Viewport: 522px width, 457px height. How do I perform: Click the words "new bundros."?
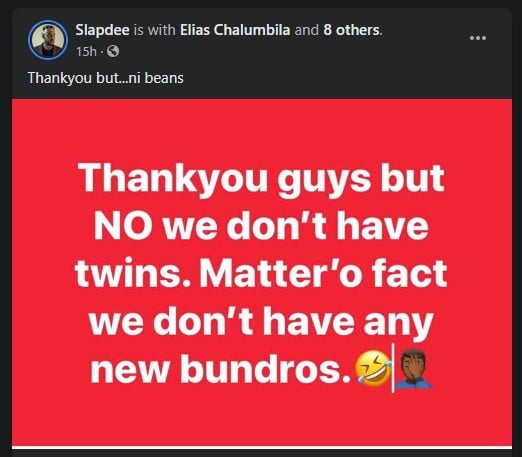[x=221, y=369]
